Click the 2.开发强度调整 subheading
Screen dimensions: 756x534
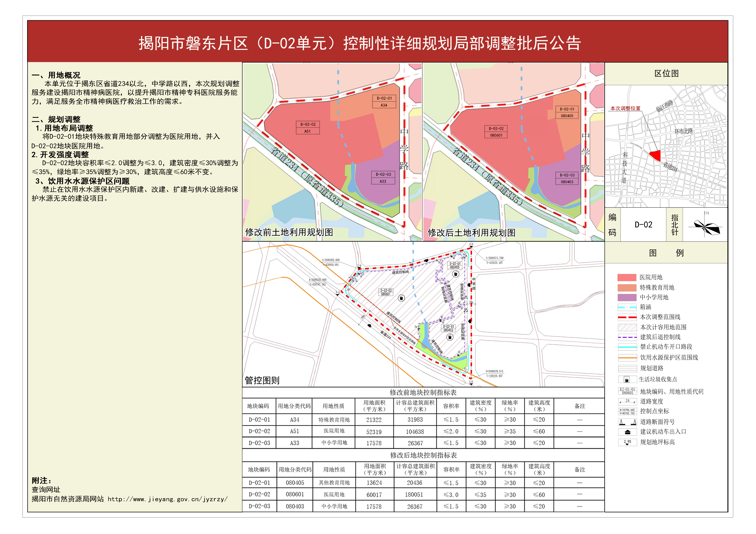pos(60,155)
